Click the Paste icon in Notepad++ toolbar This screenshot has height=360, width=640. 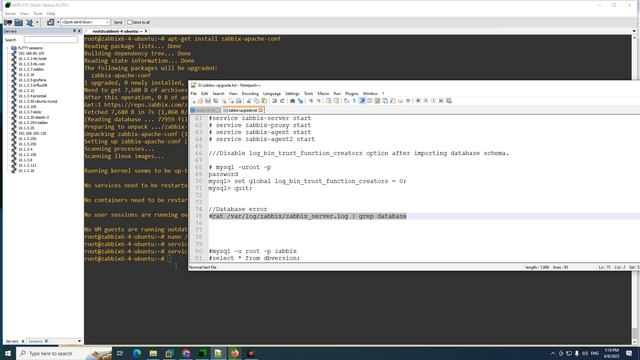point(264,101)
